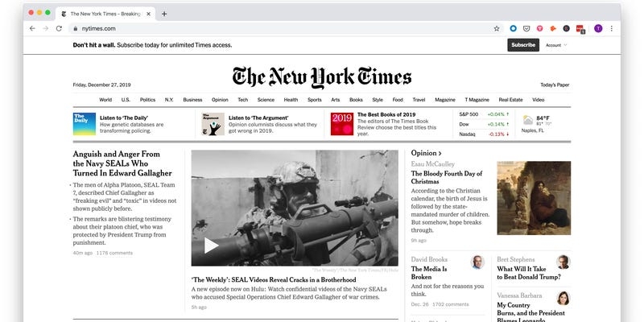The width and height of the screenshot is (644, 322).
Task: Click the browser forward arrow
Action: coord(46,28)
